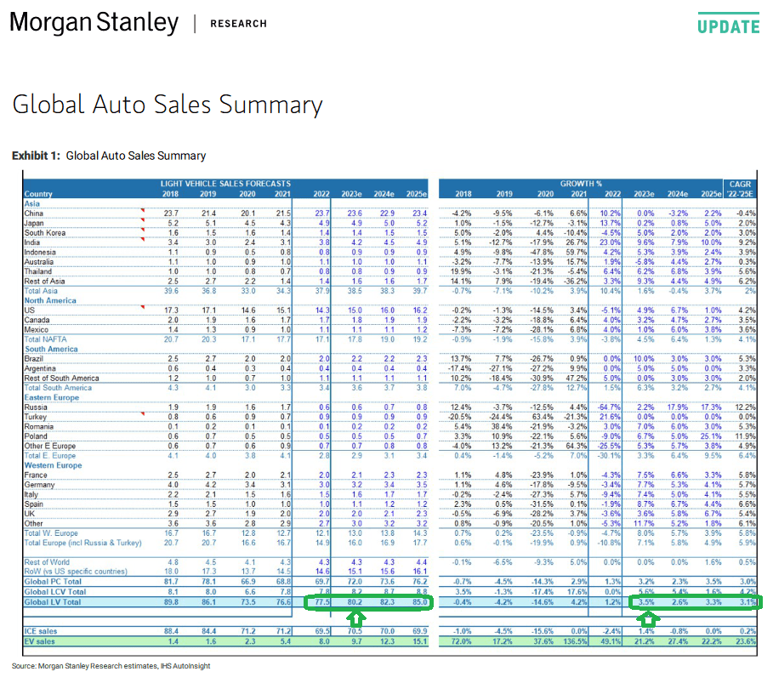The width and height of the screenshot is (773, 700).
Task: Click the India row label
Action: pos(32,242)
